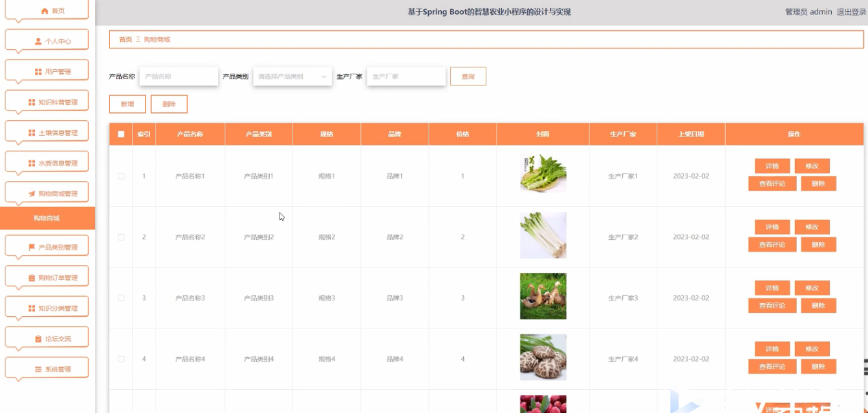Click 首页 in the breadcrumb
Image resolution: width=868 pixels, height=413 pixels.
click(125, 39)
